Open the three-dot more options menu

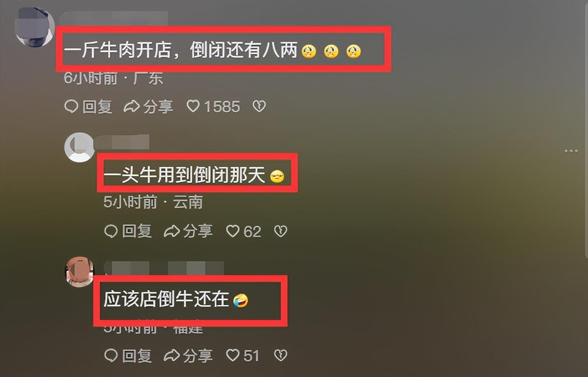571,151
